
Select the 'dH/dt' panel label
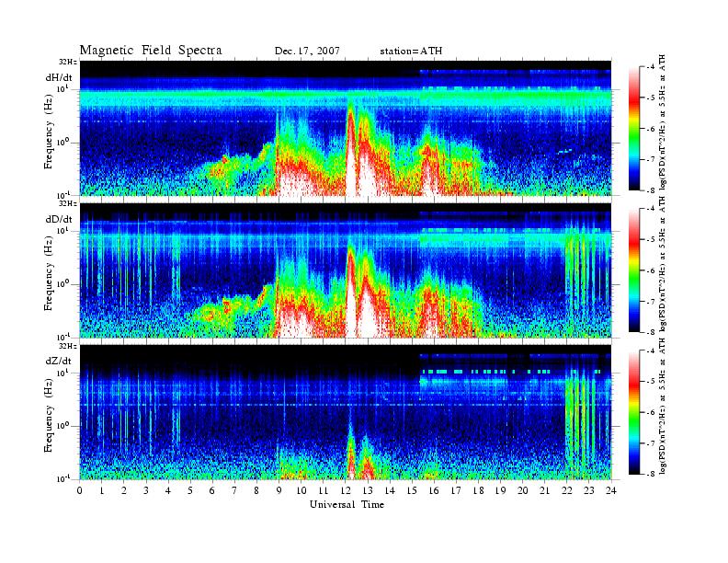(x=59, y=78)
